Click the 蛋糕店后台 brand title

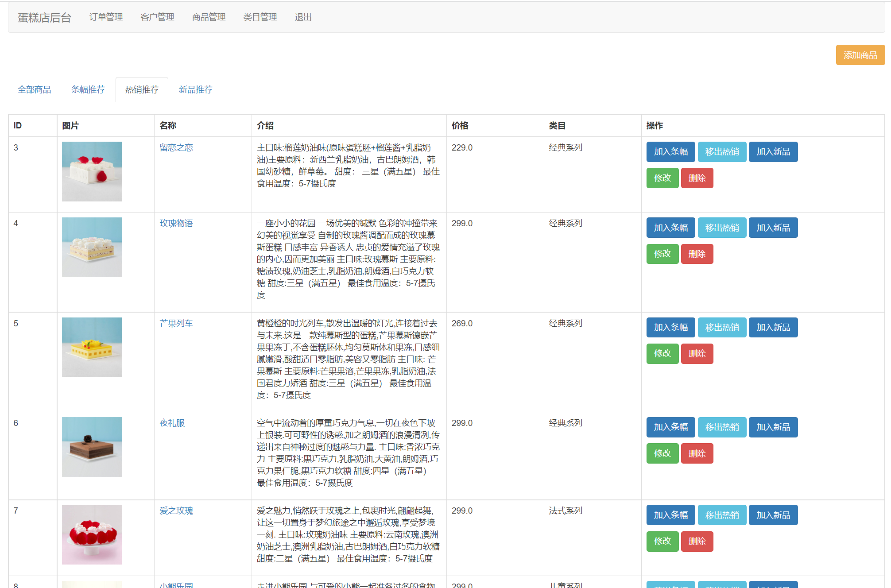click(44, 18)
